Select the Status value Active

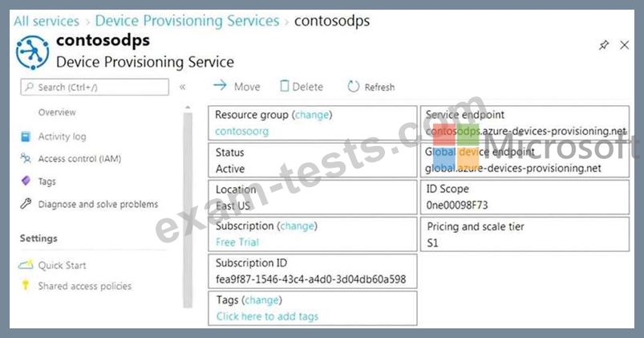pyautogui.click(x=230, y=169)
